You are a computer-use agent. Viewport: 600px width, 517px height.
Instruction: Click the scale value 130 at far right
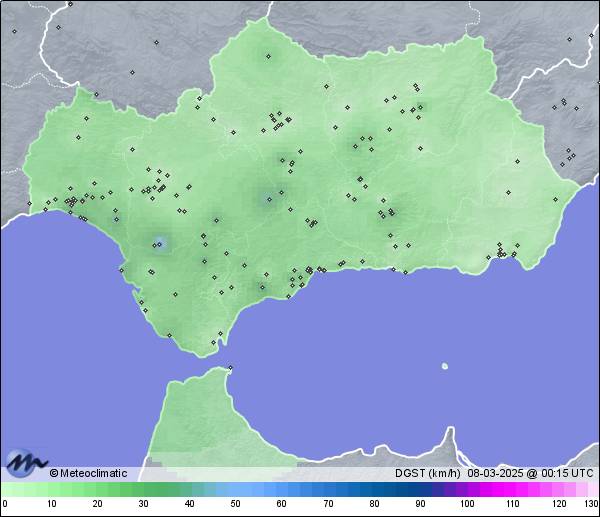point(591,504)
